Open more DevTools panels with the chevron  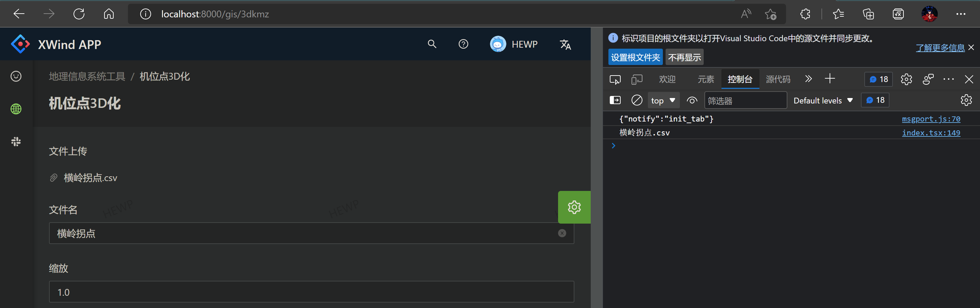click(x=808, y=79)
